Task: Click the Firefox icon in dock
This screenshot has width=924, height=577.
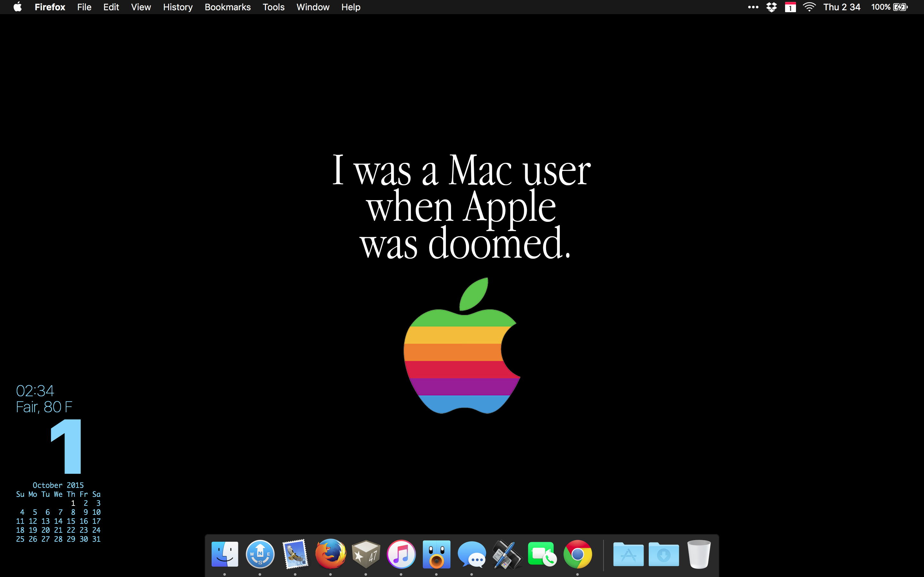Action: click(x=330, y=554)
